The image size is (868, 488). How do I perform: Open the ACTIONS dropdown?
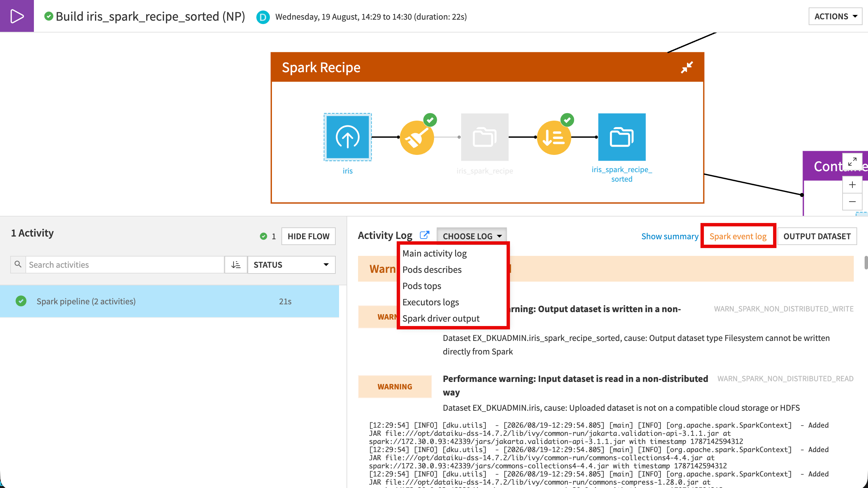pyautogui.click(x=835, y=16)
